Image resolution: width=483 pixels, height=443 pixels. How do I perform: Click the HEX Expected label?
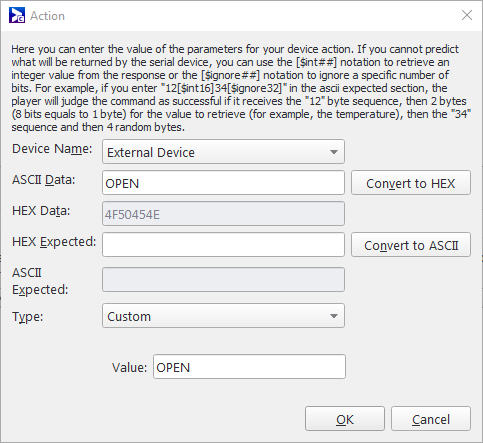(54, 242)
